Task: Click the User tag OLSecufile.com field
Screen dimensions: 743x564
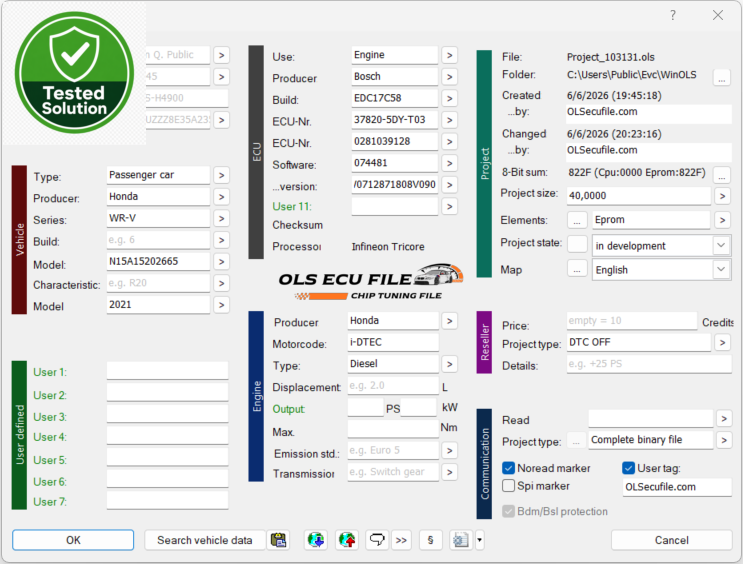Action: (677, 487)
